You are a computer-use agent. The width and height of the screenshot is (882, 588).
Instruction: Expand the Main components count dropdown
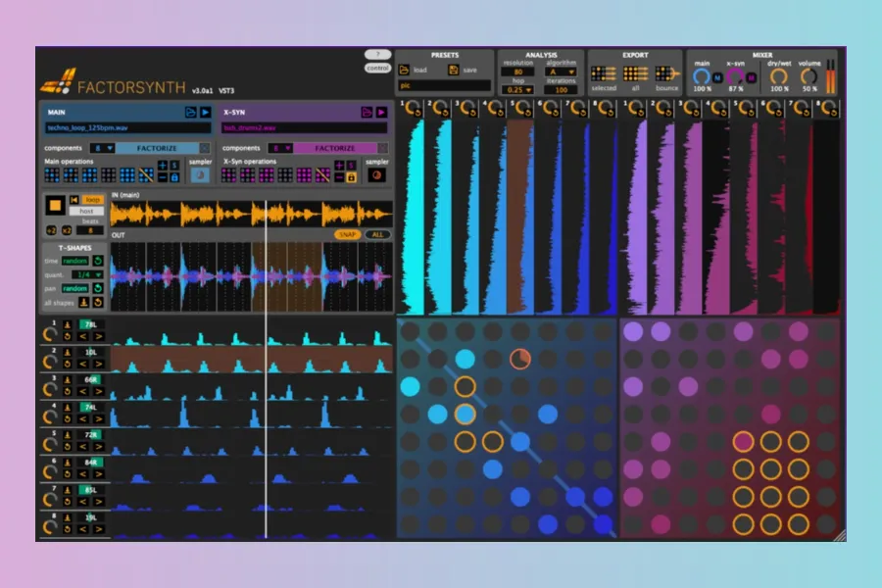(x=102, y=148)
